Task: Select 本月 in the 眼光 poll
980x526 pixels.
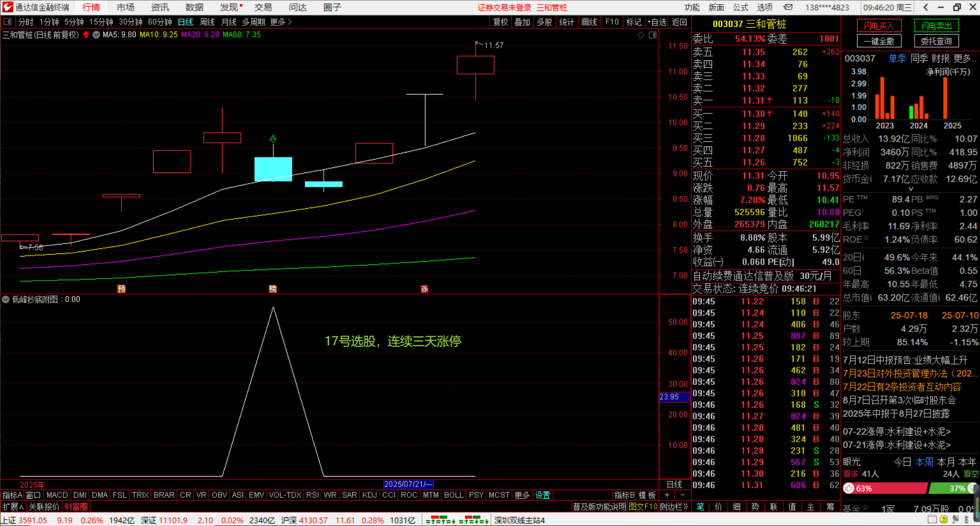Action: coord(946,462)
